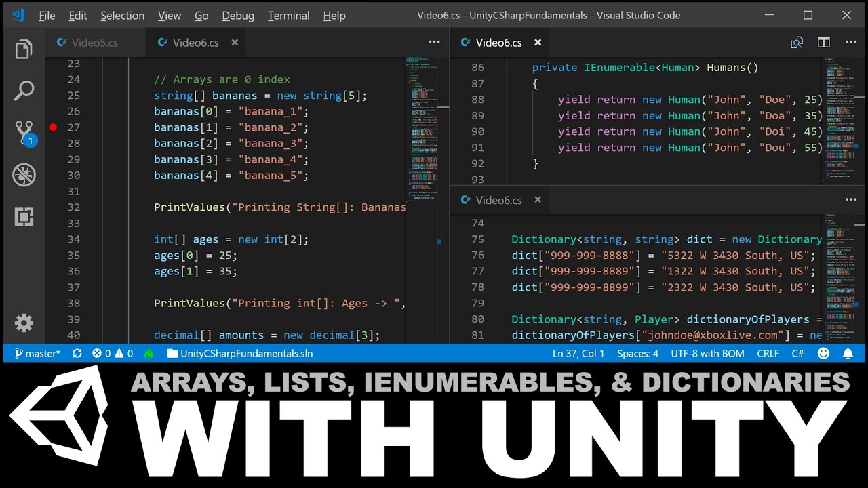Image resolution: width=868 pixels, height=488 pixels.
Task: Select Video6.cs tab in top-right editor
Action: pyautogui.click(x=498, y=43)
